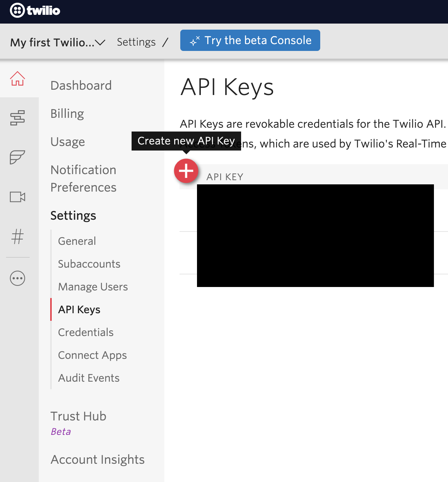Open Usage in the side menu
448x482 pixels.
(x=68, y=142)
